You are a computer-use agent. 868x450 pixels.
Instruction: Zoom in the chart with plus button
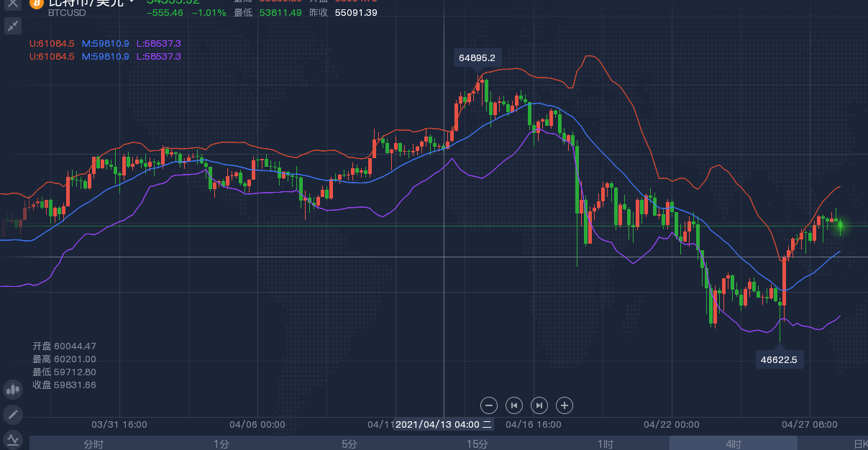point(565,405)
